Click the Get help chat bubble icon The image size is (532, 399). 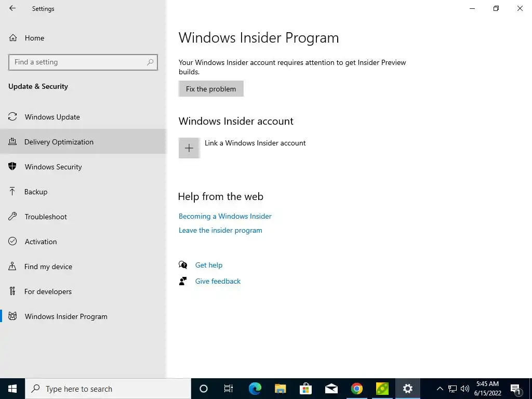click(x=183, y=264)
